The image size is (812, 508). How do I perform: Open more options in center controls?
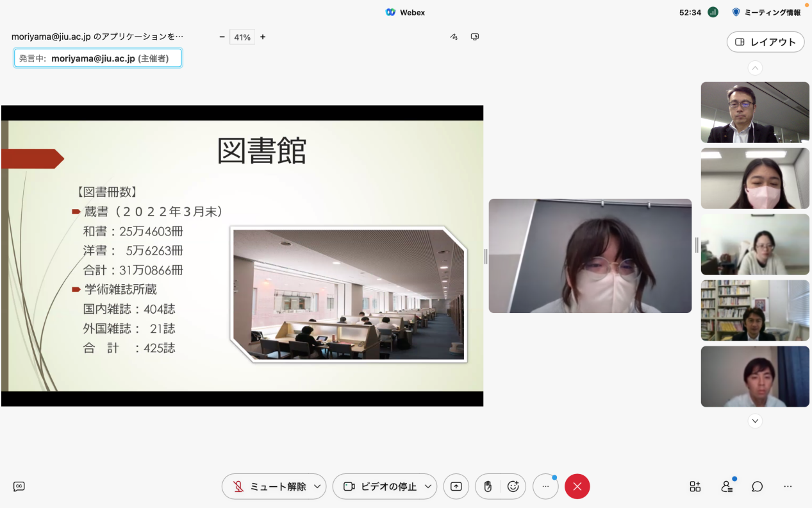545,486
